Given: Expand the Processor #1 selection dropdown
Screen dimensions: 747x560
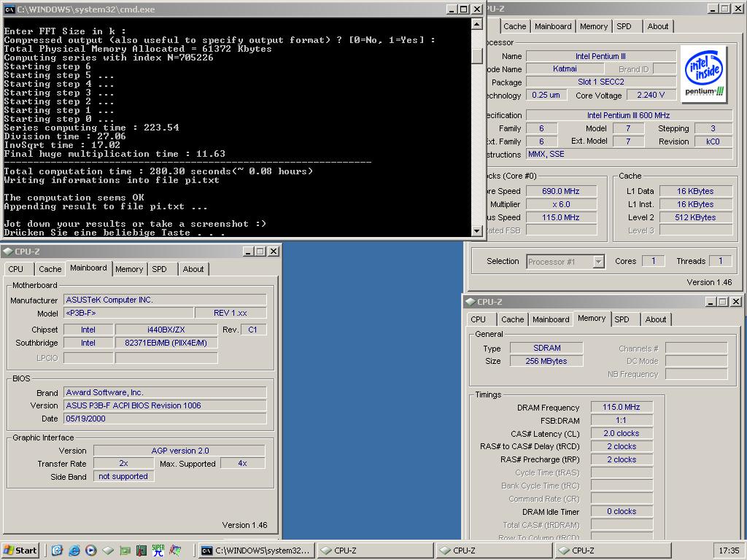Looking at the screenshot, I should click(x=599, y=262).
